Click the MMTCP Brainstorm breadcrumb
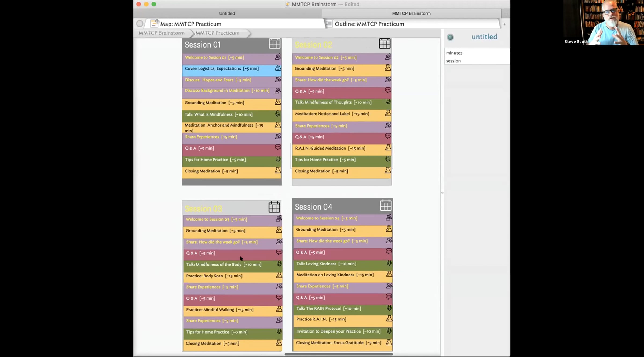Screen dimensions: 644x357 (162, 33)
